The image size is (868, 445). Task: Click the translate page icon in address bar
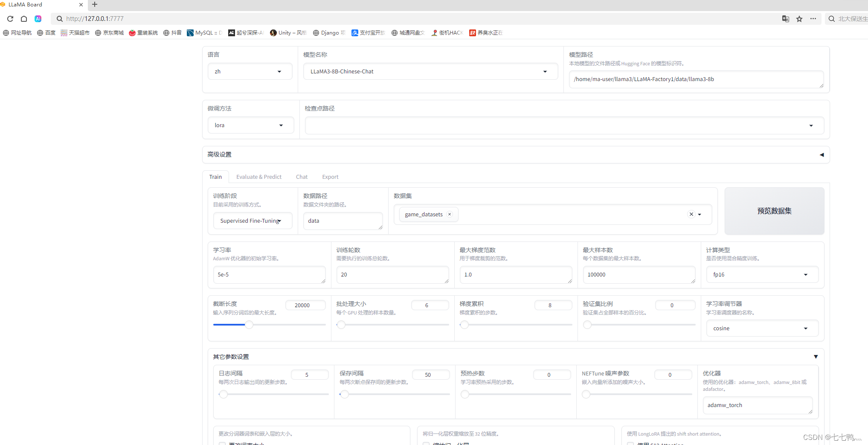click(785, 19)
